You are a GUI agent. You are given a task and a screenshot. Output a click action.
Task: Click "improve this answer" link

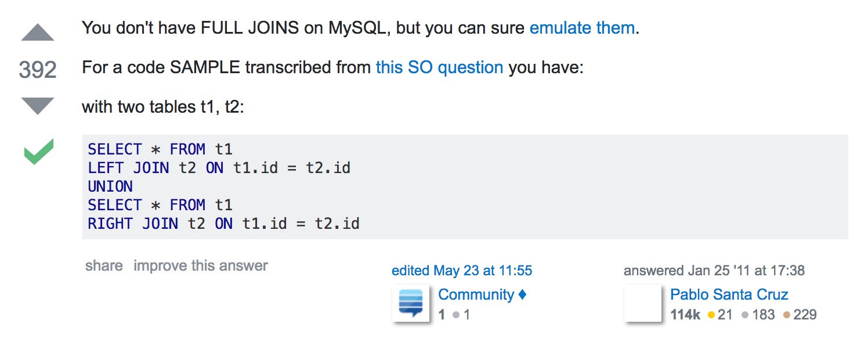(x=201, y=266)
